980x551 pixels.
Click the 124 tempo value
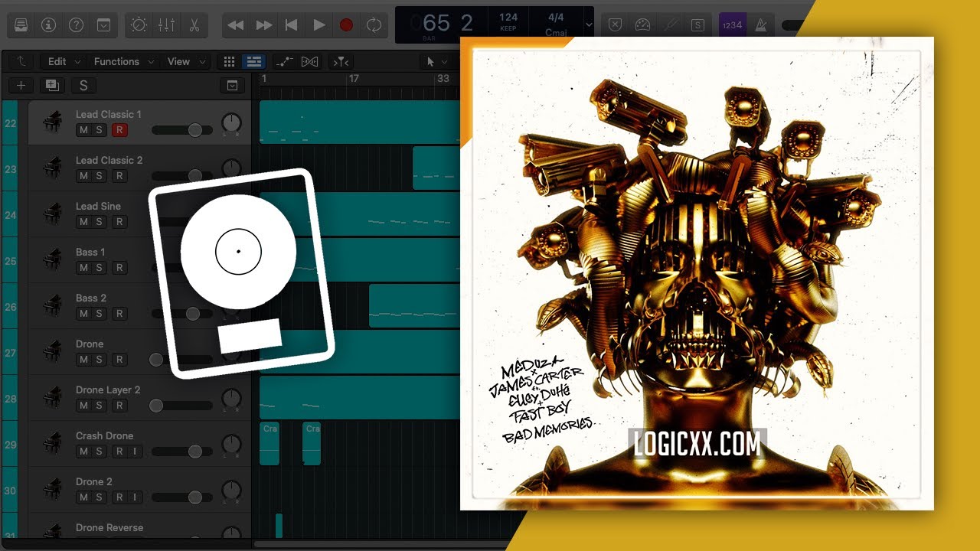pos(508,17)
